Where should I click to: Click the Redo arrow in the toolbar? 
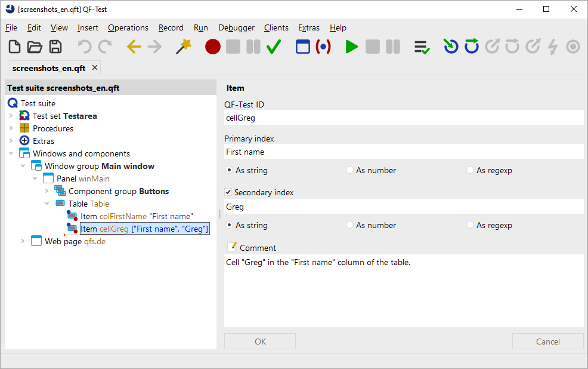point(105,47)
